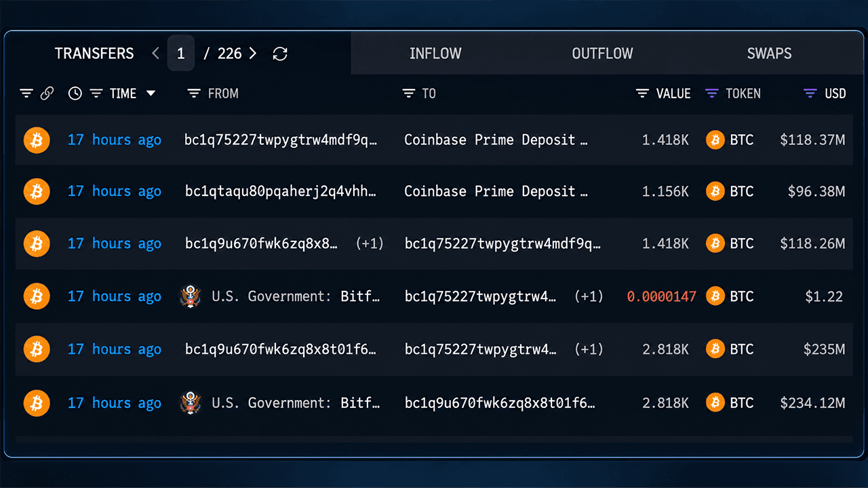Open the TO column filter icon
The height and width of the screenshot is (488, 868).
point(408,94)
